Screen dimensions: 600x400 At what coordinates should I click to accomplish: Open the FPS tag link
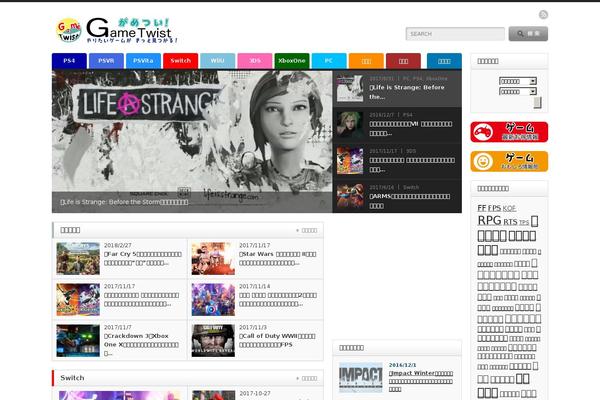pos(494,208)
